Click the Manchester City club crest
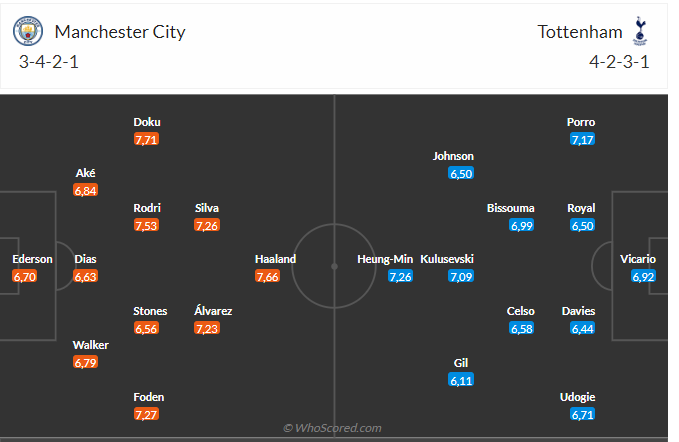This screenshot has width=679, height=442. coord(29,31)
